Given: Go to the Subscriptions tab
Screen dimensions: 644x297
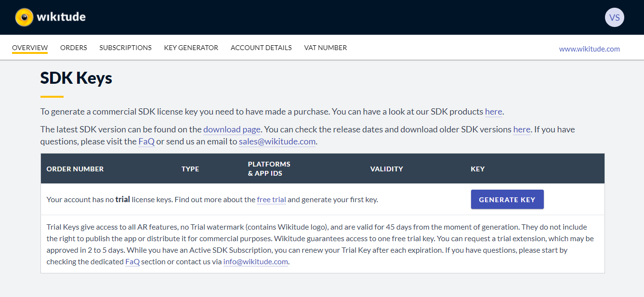Looking at the screenshot, I should tap(126, 48).
